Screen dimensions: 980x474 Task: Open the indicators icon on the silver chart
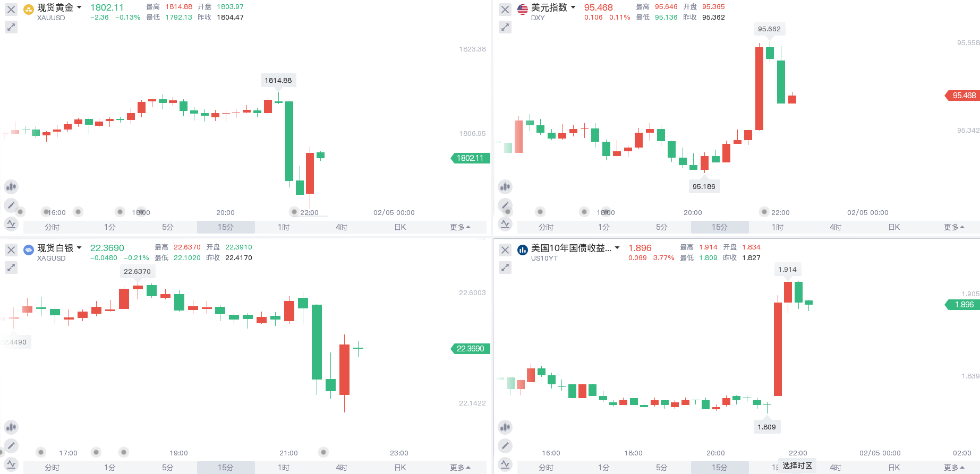click(x=11, y=427)
